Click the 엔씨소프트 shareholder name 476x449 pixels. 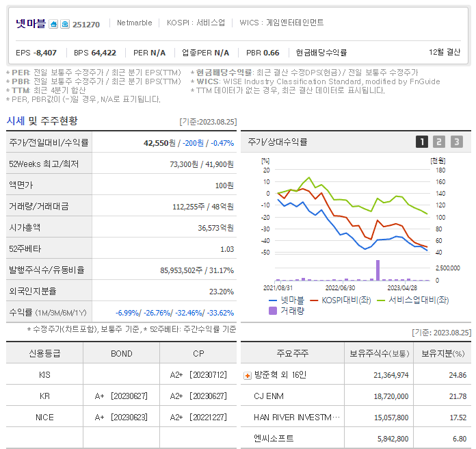(274, 438)
